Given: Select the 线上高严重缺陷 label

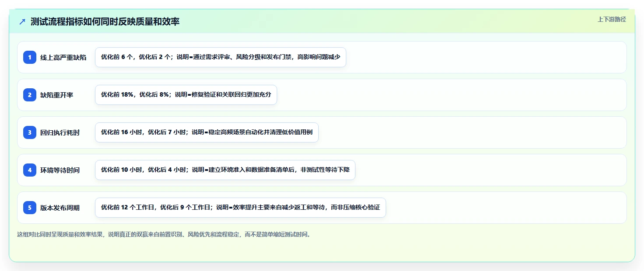Looking at the screenshot, I should pyautogui.click(x=63, y=57).
